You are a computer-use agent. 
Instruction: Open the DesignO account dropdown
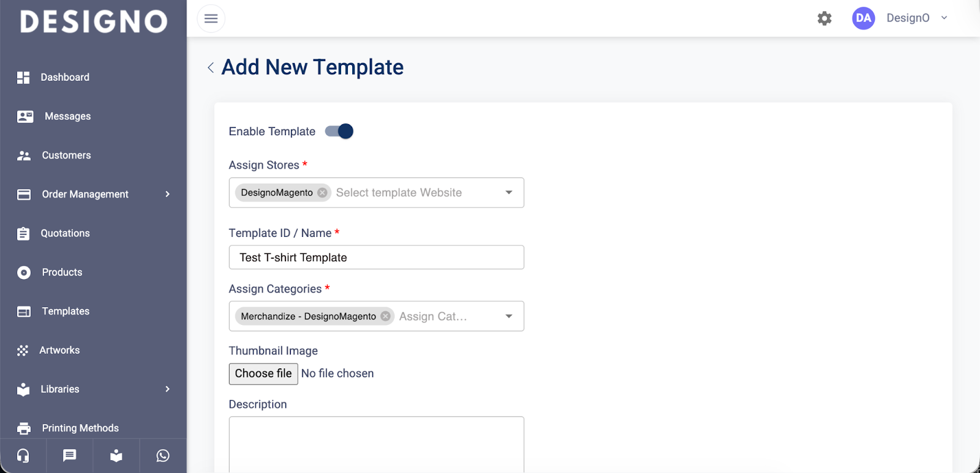pos(944,18)
